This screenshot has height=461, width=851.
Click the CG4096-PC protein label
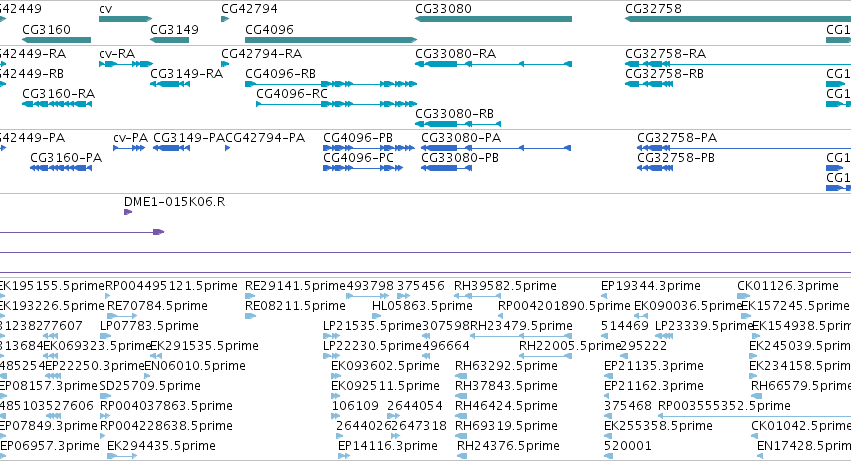click(x=359, y=158)
